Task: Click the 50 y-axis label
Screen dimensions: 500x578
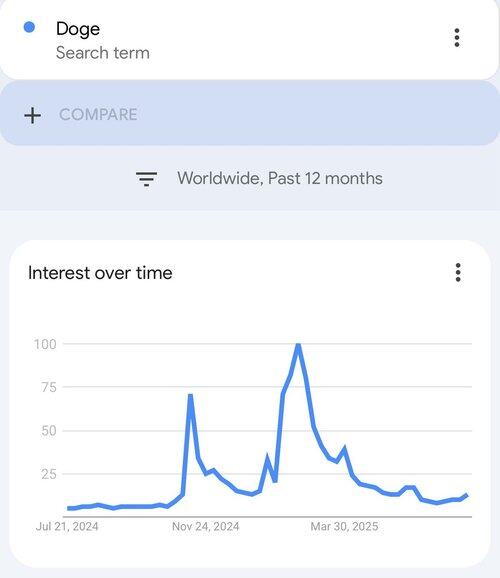Action: 49,431
